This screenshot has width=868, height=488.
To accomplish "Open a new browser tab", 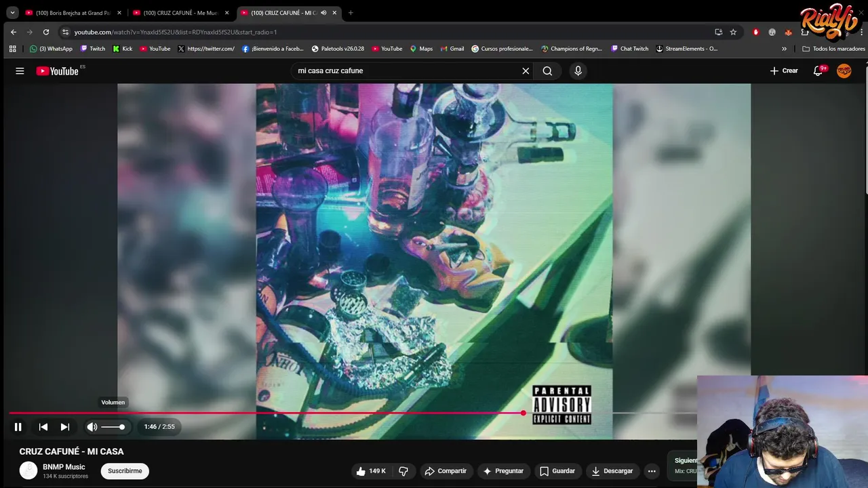I will click(x=351, y=13).
